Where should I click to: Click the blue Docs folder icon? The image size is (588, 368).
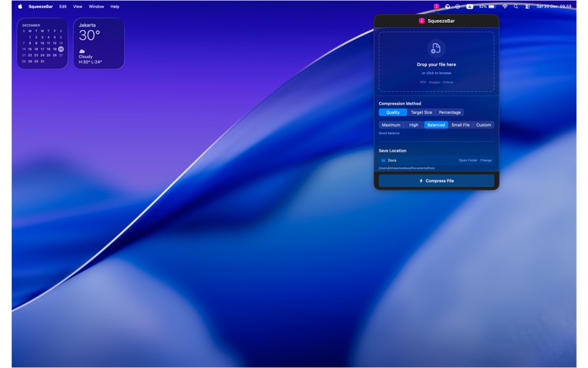coord(383,160)
